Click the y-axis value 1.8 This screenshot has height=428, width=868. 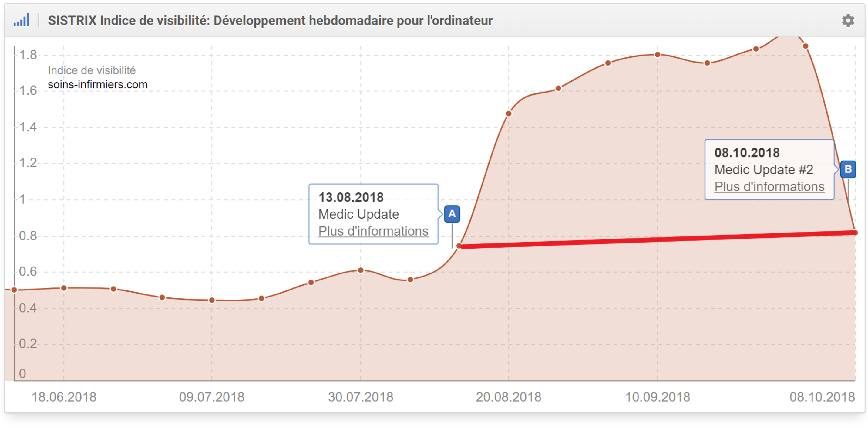tap(28, 55)
